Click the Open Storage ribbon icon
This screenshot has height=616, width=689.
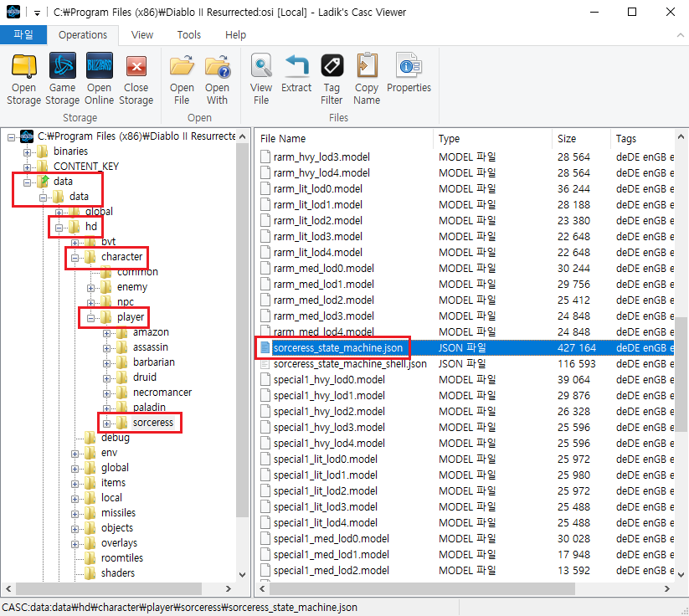pos(23,66)
